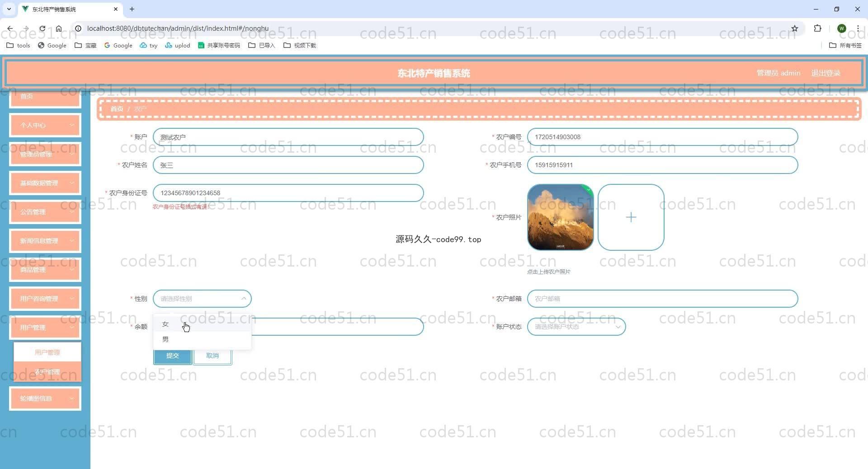Click 管理员 admin in header
Screen dimensions: 868x469
tap(778, 73)
